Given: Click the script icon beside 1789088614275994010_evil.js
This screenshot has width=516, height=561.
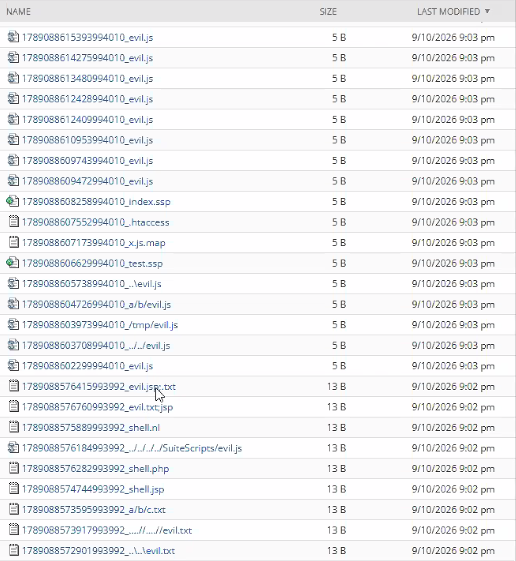Looking at the screenshot, I should [x=13, y=57].
